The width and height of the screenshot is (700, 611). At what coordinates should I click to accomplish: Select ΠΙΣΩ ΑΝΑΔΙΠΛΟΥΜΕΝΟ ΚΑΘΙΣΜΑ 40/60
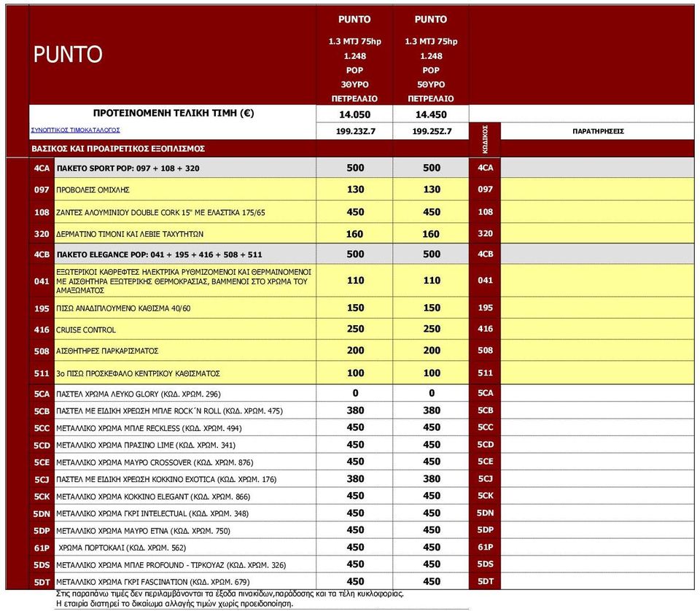123,308
